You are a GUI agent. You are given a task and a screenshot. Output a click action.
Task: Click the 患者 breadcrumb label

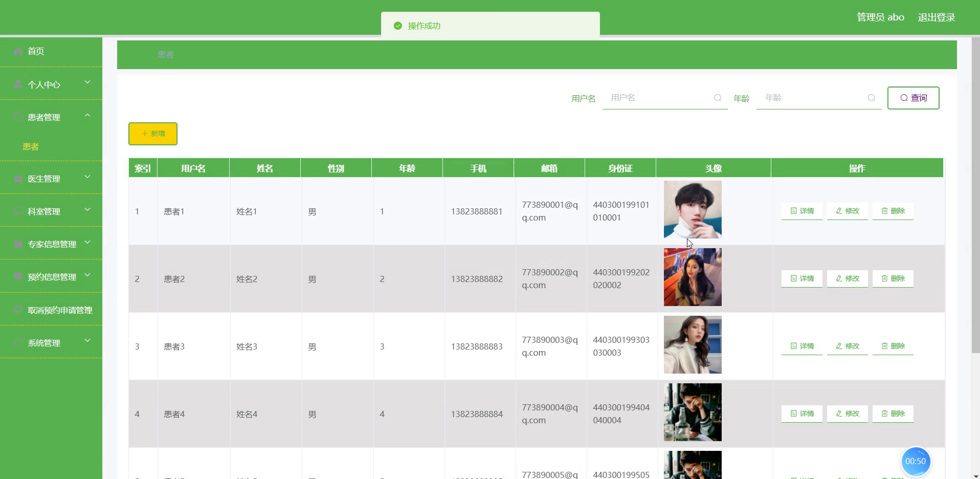click(x=166, y=55)
